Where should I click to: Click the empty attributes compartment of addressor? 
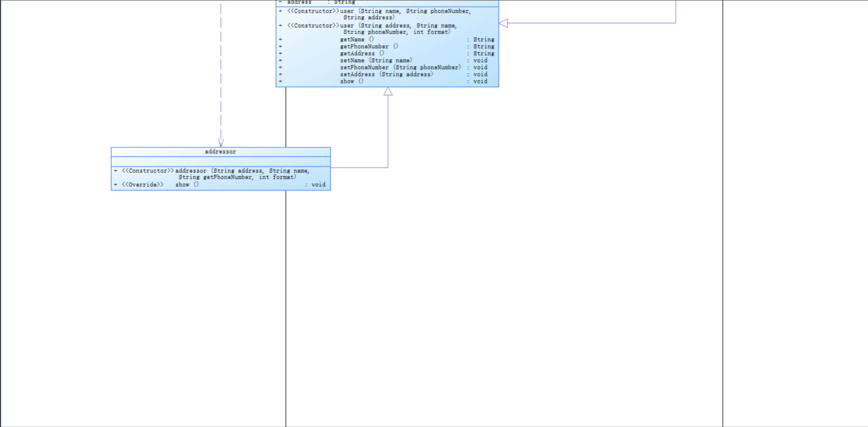[x=221, y=162]
